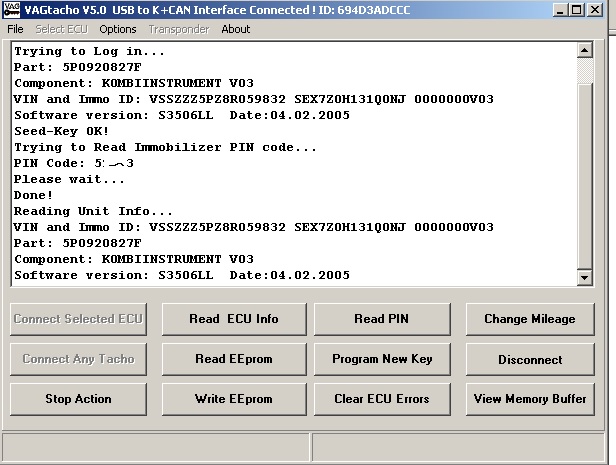Click the log vertical scrollbar thumb
This screenshot has width=616, height=465.
pos(585,176)
